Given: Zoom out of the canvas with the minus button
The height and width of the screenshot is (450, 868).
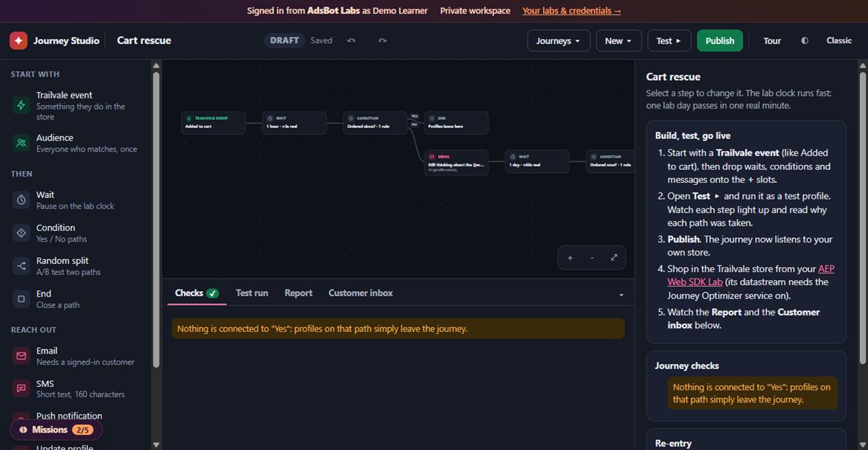Looking at the screenshot, I should 592,258.
